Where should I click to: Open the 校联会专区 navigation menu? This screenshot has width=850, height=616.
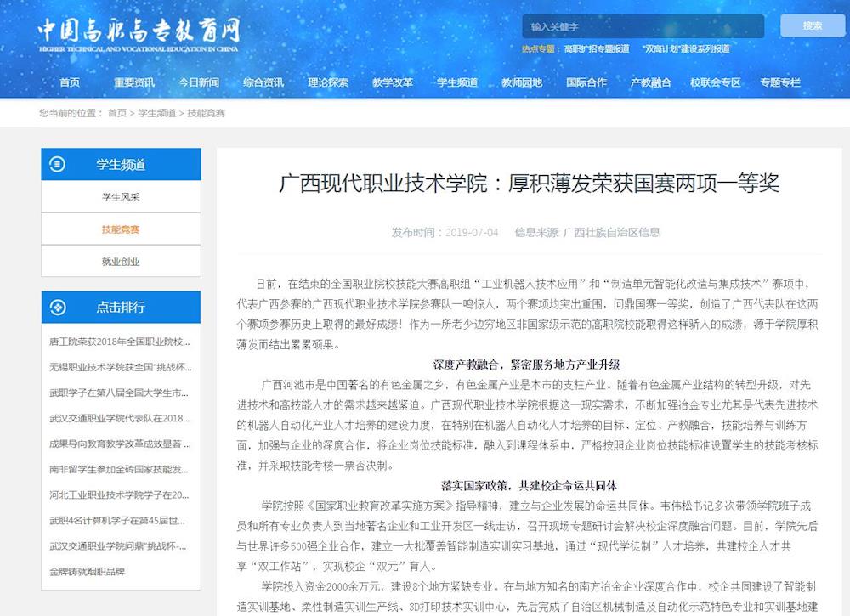coord(717,83)
